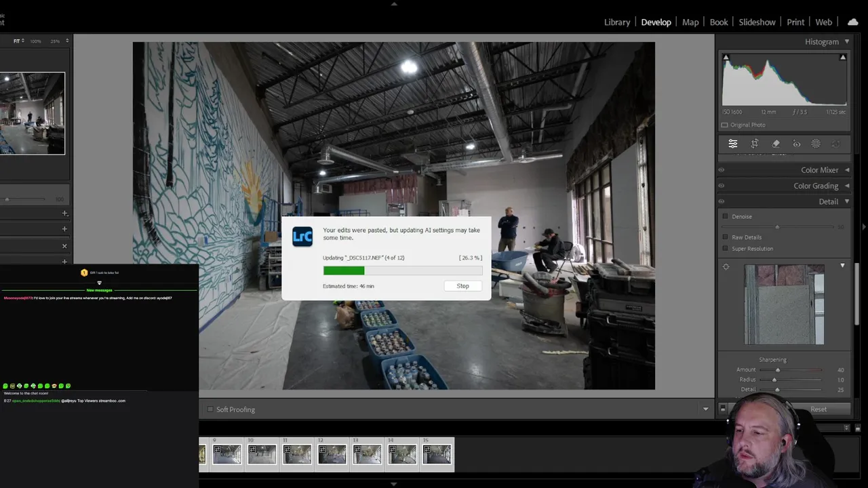The height and width of the screenshot is (488, 868).
Task: Switch to the Develop module
Action: (x=656, y=22)
